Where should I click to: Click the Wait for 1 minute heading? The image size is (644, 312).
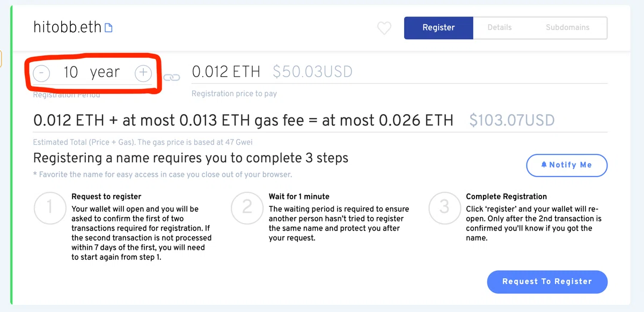coord(299,197)
